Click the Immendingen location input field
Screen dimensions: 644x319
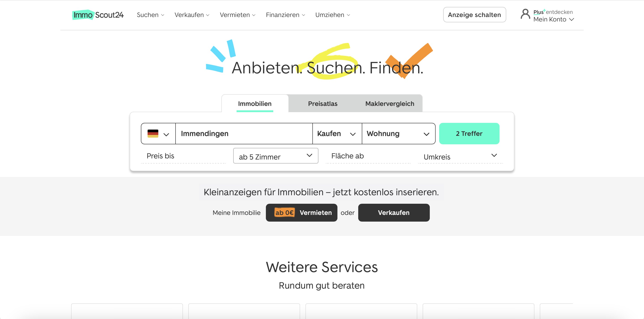[244, 134]
